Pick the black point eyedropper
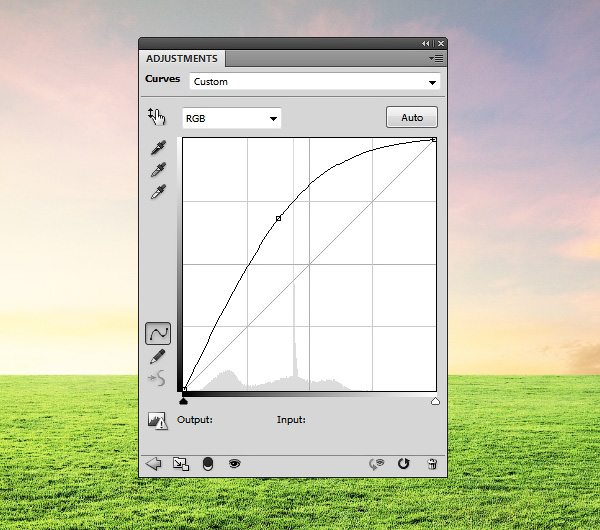 point(157,148)
